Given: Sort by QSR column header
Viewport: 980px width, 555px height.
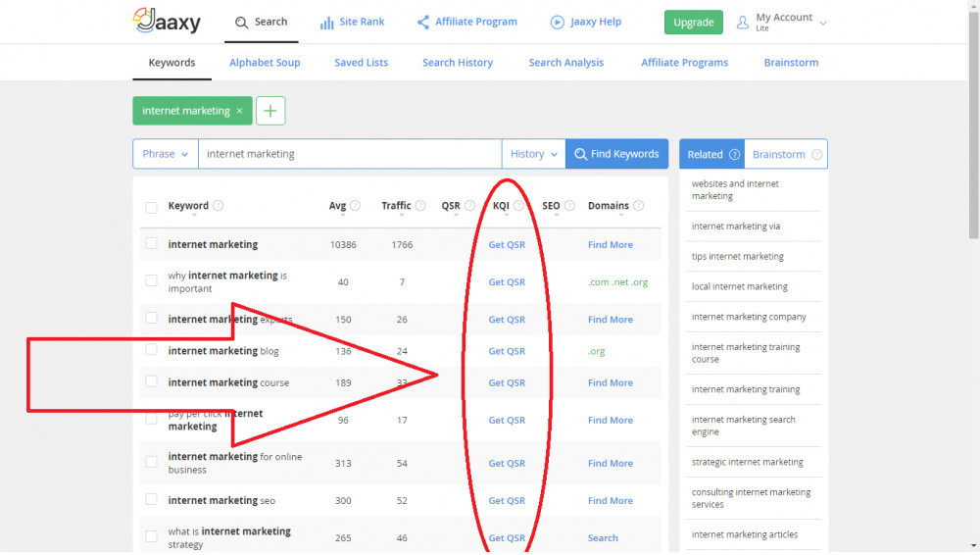Looking at the screenshot, I should click(451, 205).
